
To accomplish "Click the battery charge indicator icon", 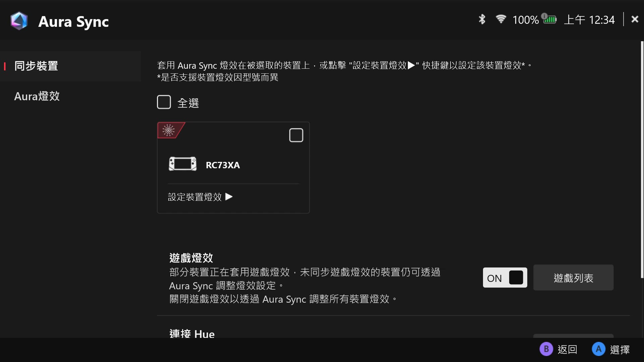I will click(x=549, y=19).
